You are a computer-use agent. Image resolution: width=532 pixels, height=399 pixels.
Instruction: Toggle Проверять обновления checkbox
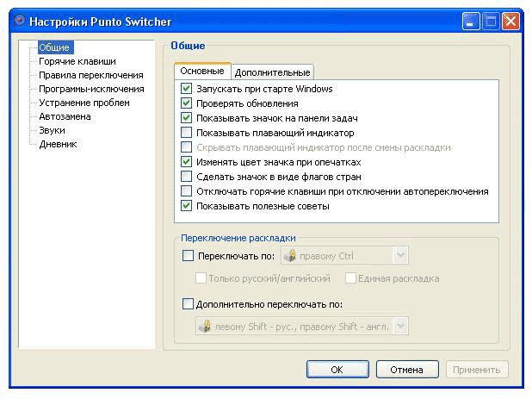tap(187, 103)
